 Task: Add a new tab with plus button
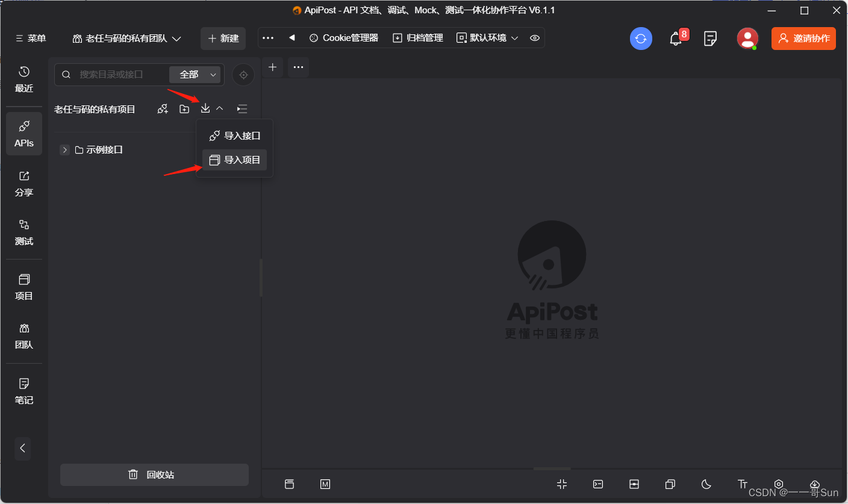coord(272,67)
